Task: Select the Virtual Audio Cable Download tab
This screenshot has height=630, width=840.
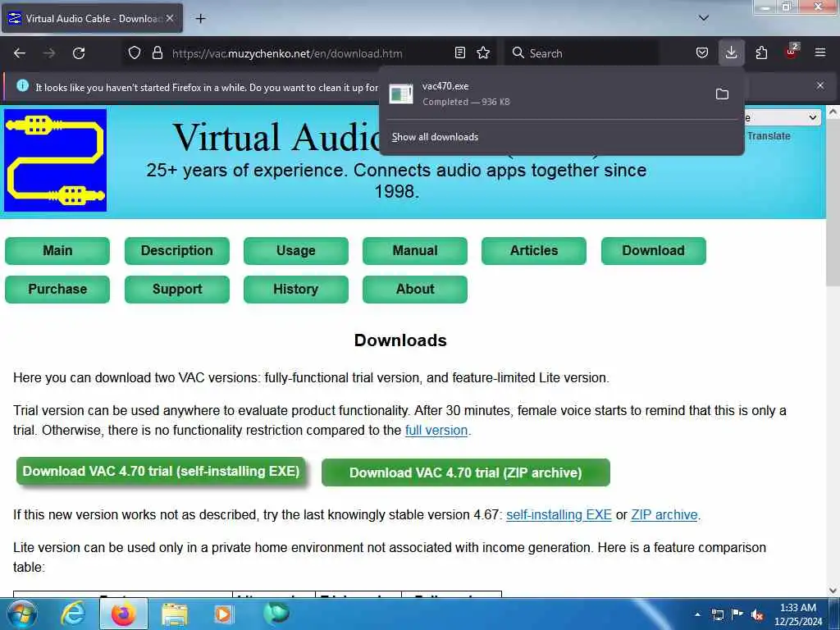Action: tap(92, 18)
